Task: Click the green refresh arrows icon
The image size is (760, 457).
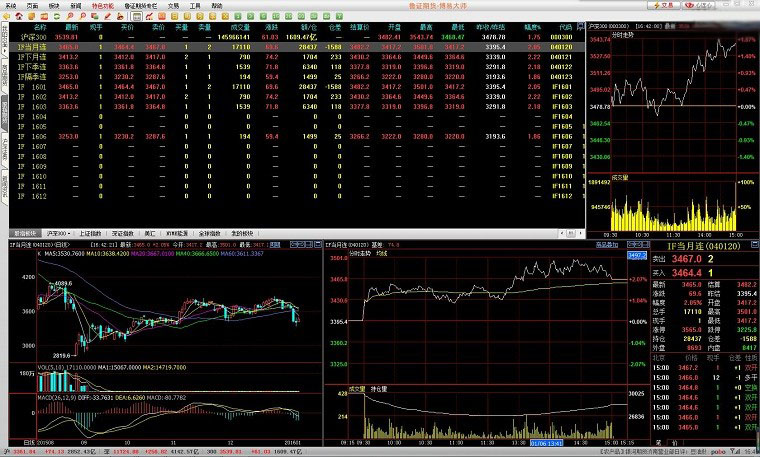Action: (57, 16)
